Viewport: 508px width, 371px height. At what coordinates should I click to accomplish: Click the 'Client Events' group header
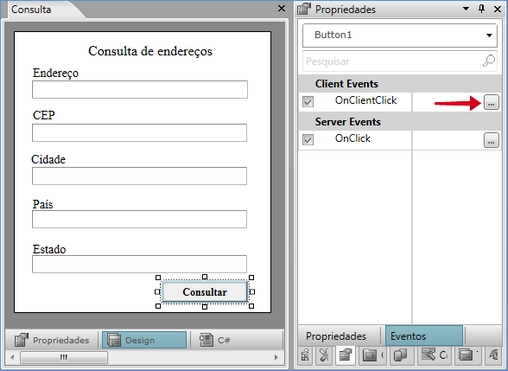tap(347, 84)
